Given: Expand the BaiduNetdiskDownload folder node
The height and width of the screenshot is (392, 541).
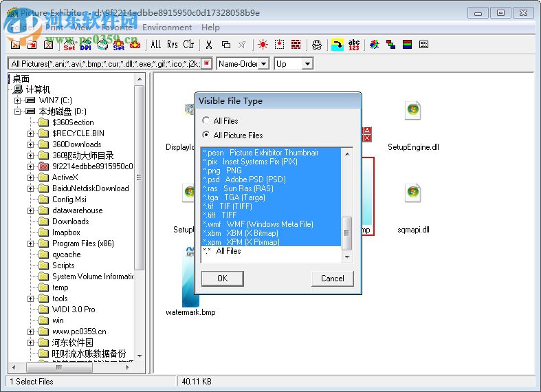Looking at the screenshot, I should 31,188.
